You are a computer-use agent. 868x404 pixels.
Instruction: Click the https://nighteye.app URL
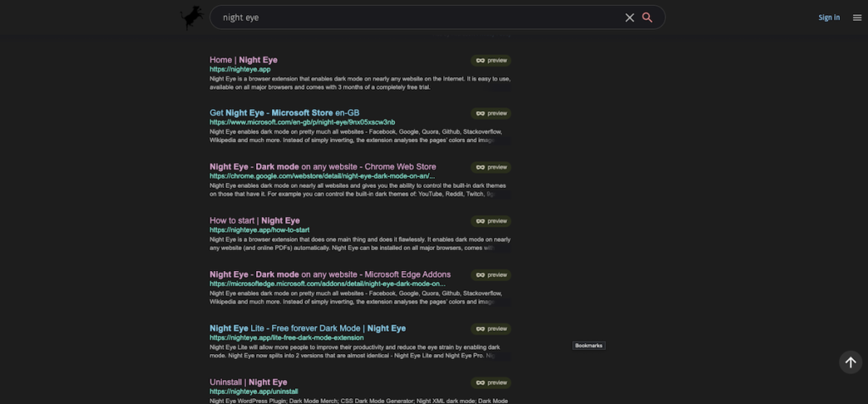tap(240, 69)
